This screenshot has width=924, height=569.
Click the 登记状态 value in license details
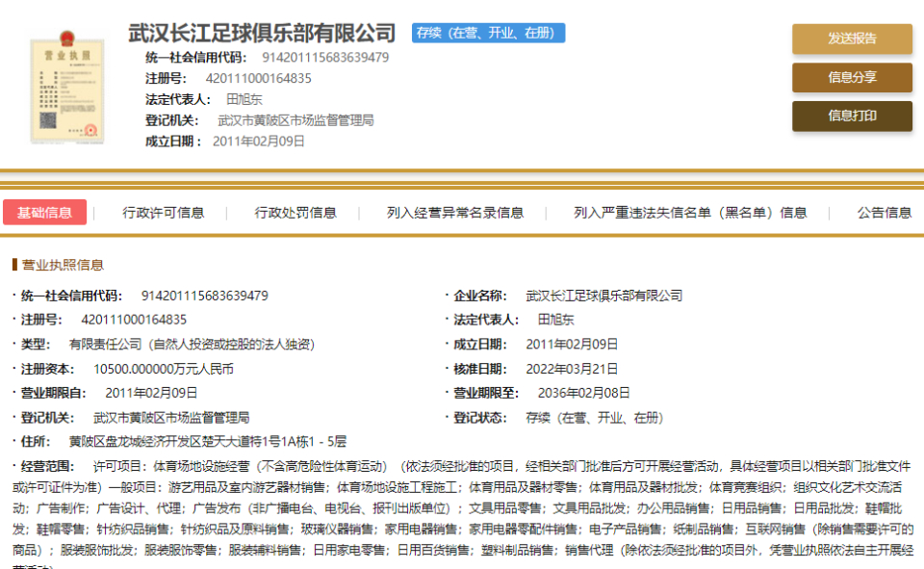coord(595,418)
